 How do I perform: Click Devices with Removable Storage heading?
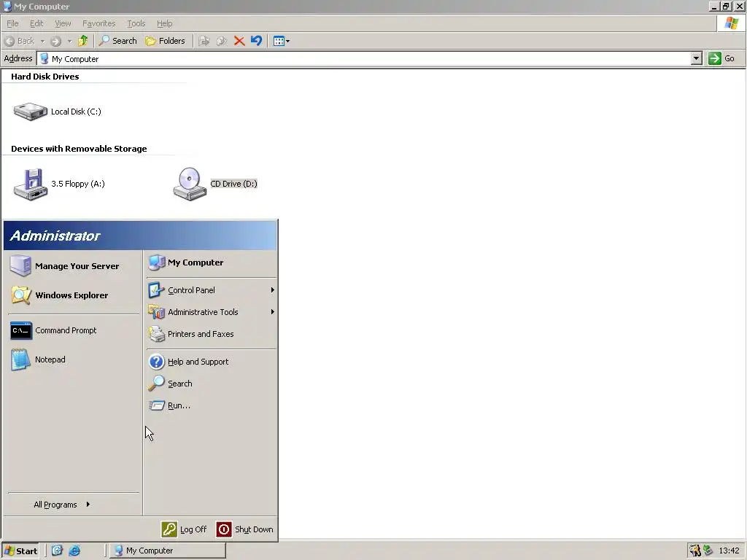79,149
